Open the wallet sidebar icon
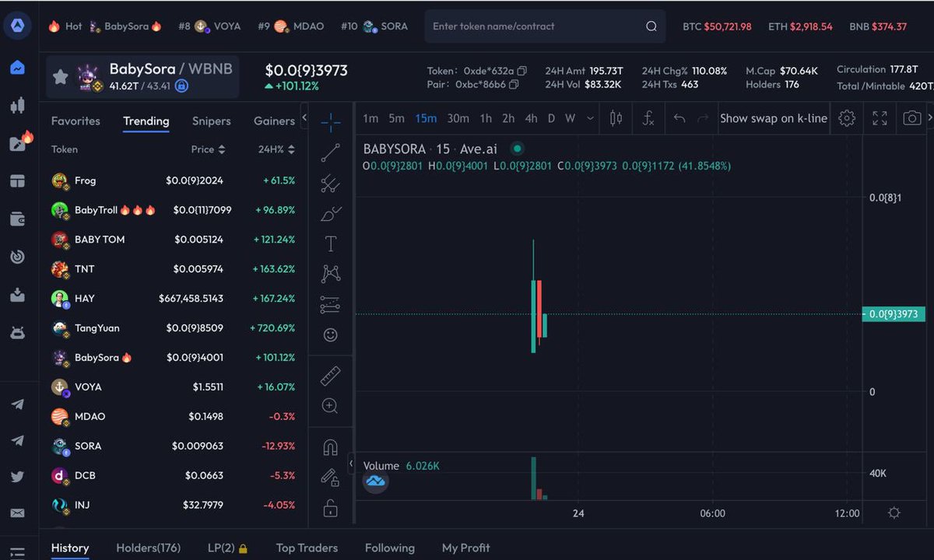The height and width of the screenshot is (560, 934). pos(17,219)
